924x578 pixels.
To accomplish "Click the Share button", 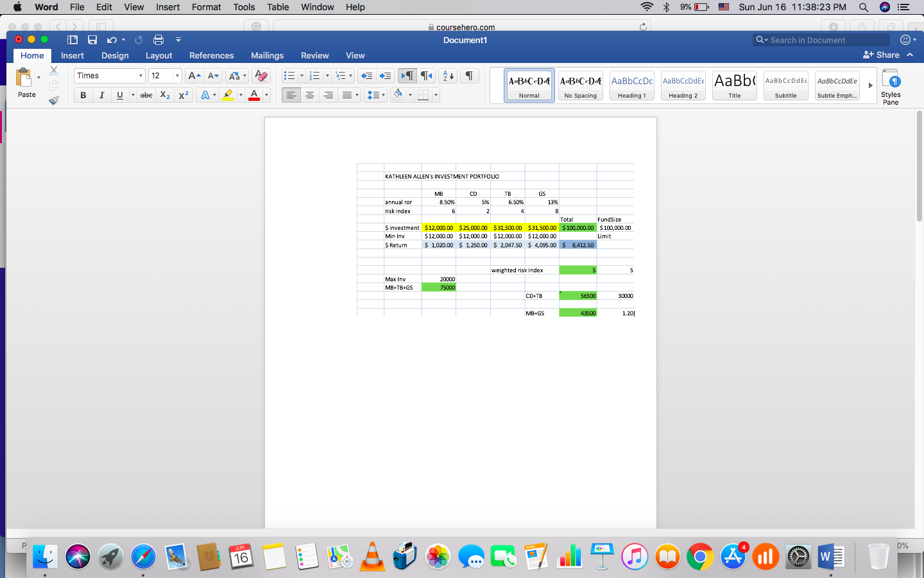I will (881, 55).
